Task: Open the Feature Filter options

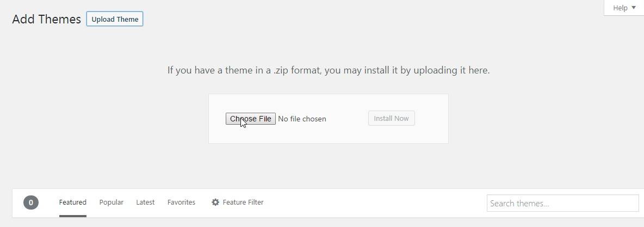Action: click(238, 203)
